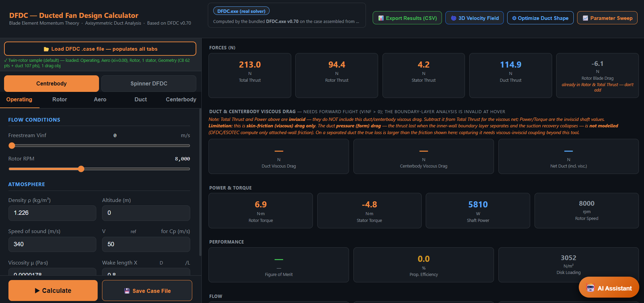Click the Rotor Speed 8000 rpm card
644x303 pixels.
click(587, 211)
